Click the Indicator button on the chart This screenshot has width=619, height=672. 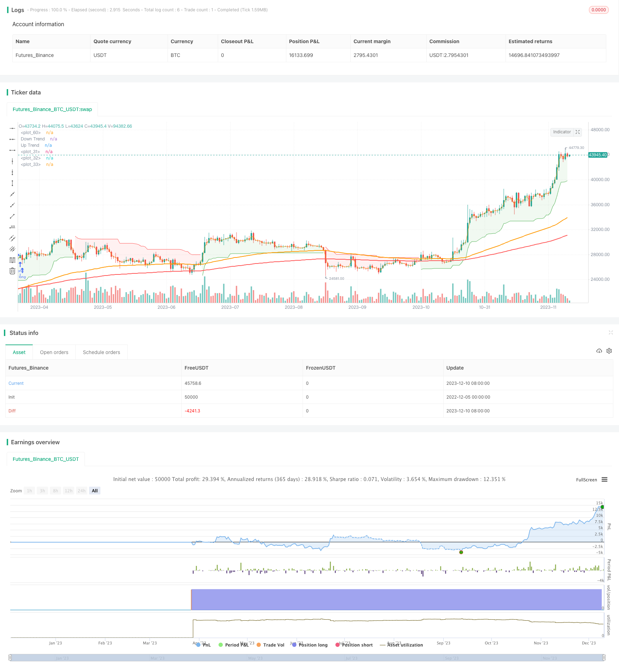point(562,132)
